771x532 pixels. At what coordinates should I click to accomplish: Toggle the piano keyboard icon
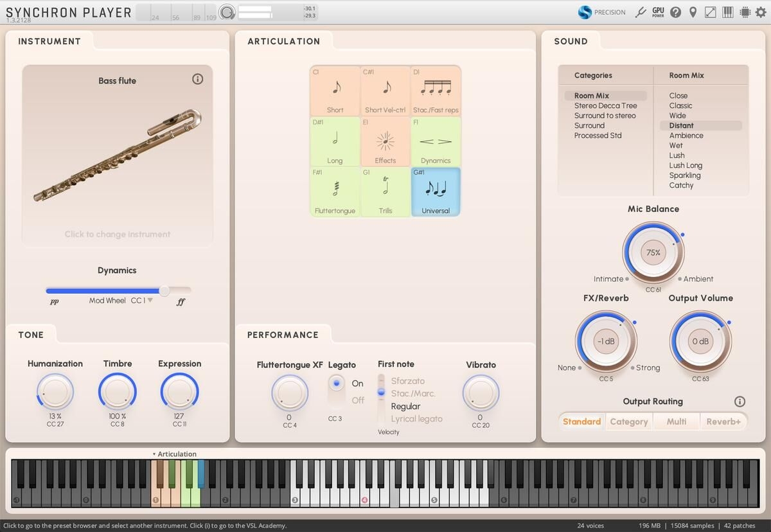point(727,12)
